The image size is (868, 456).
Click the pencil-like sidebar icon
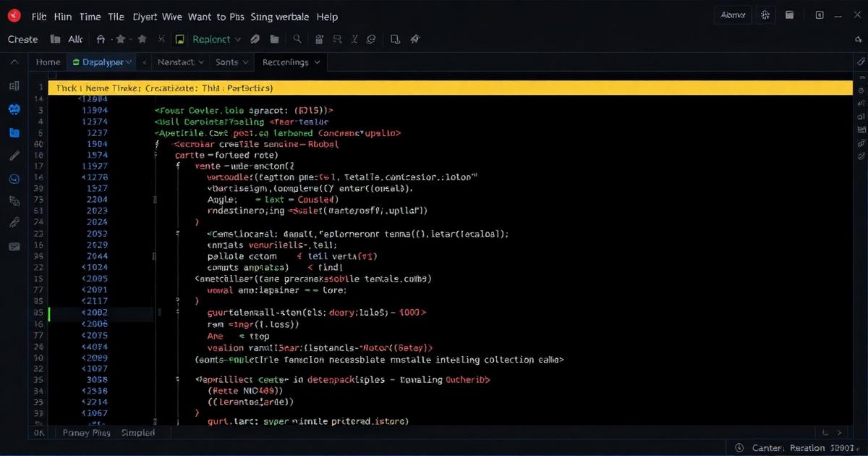pyautogui.click(x=14, y=155)
